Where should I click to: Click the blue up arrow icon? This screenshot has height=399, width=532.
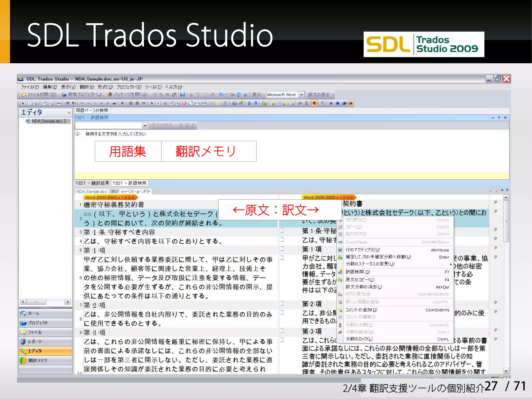[x=249, y=103]
